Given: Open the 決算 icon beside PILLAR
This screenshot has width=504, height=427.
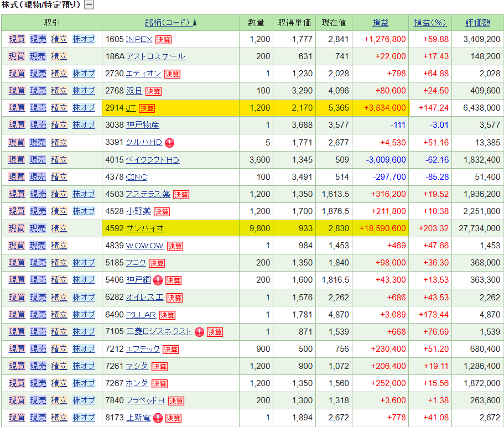Looking at the screenshot, I should 167,315.
